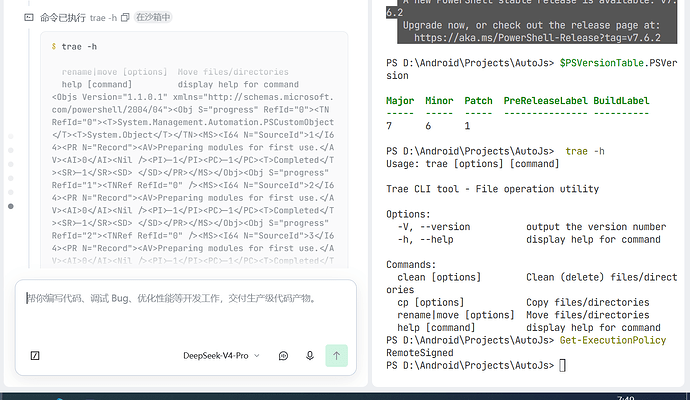Click the 在沙箱中 sandbox badge

153,18
